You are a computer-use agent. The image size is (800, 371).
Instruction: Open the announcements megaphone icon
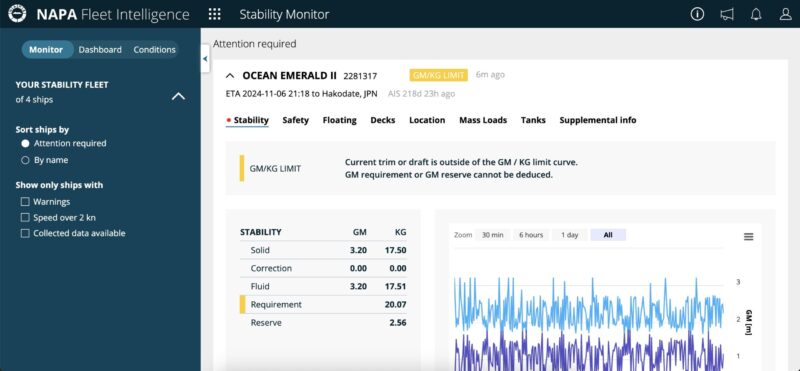coord(727,14)
